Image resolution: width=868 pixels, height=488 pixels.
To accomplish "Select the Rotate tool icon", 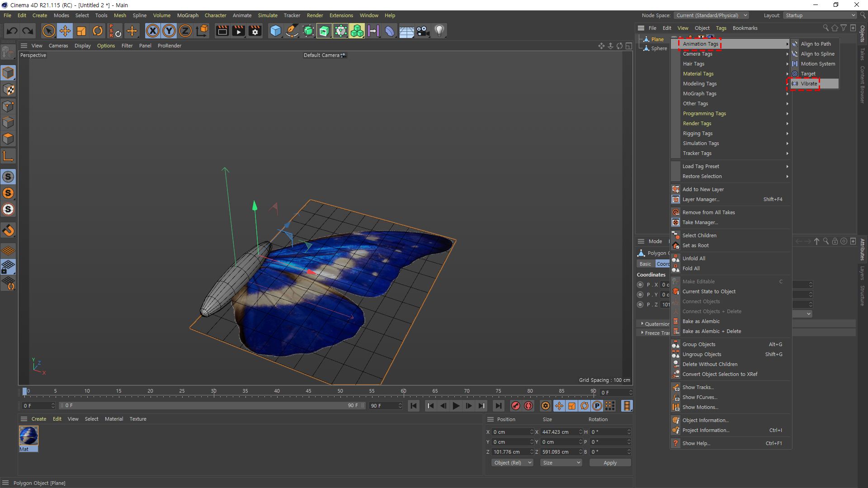I will click(x=98, y=31).
